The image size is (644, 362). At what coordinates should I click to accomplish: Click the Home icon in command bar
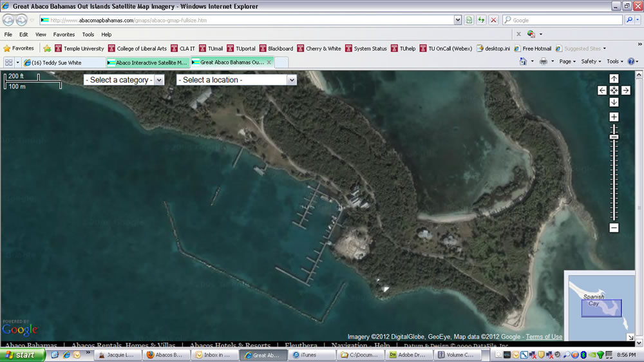pyautogui.click(x=523, y=62)
